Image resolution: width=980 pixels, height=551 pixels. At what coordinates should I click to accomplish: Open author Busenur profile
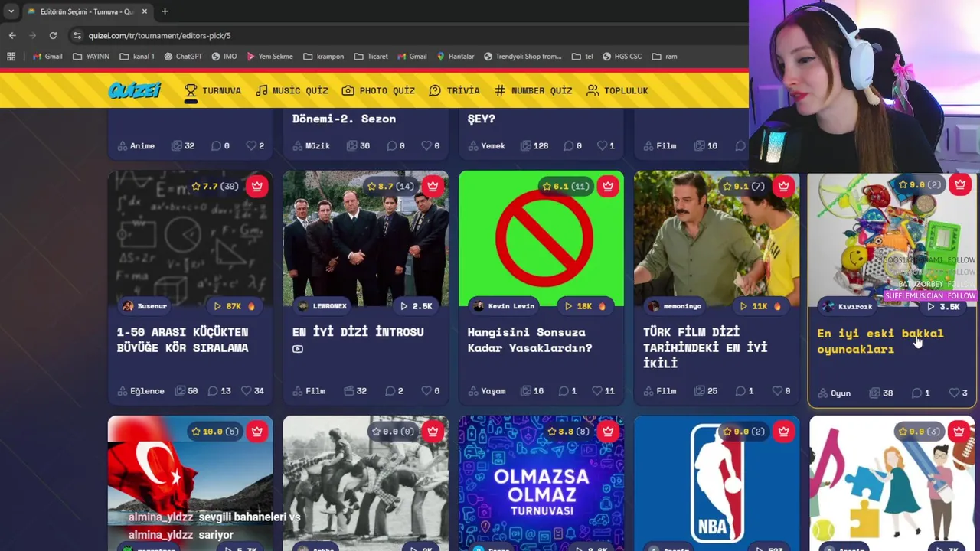pyautogui.click(x=145, y=306)
